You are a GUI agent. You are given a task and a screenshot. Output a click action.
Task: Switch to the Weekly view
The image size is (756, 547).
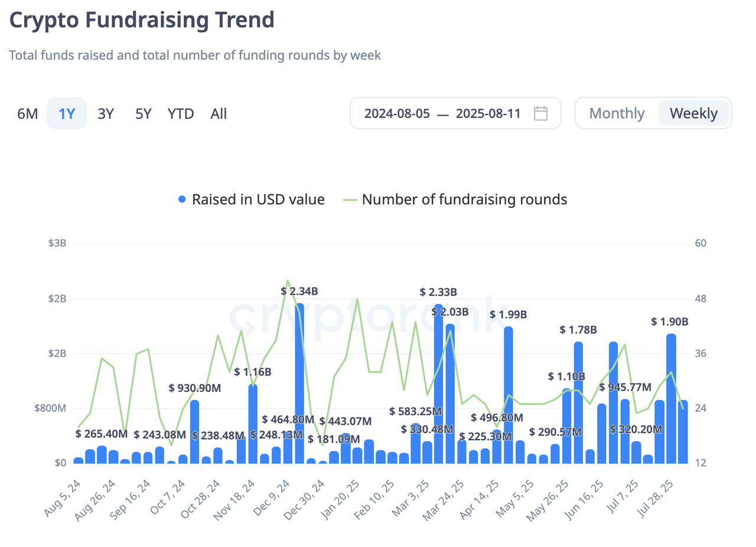(x=694, y=113)
